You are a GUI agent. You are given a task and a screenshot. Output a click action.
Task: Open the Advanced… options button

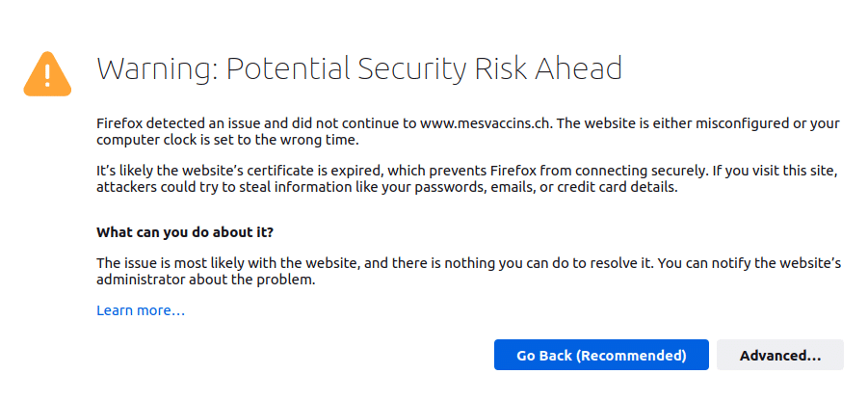780,355
